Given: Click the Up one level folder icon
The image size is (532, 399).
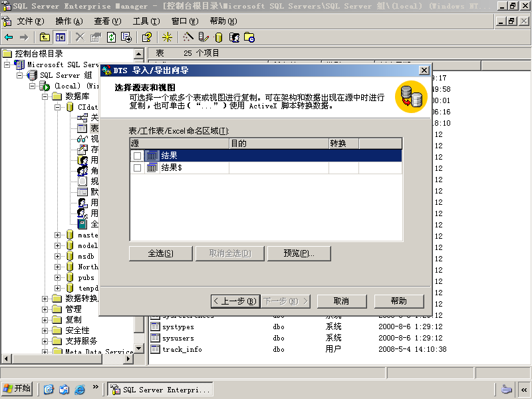Looking at the screenshot, I should (45, 37).
